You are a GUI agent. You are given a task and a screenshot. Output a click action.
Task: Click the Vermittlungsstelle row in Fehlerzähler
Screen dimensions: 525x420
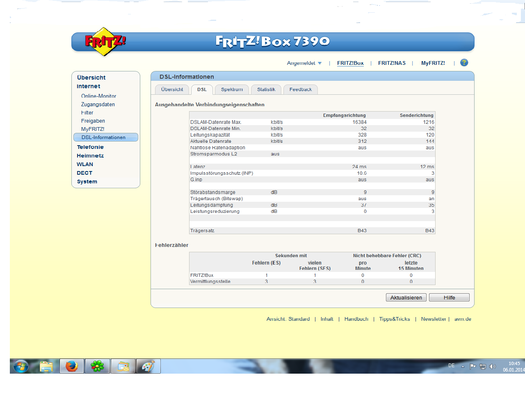point(312,282)
